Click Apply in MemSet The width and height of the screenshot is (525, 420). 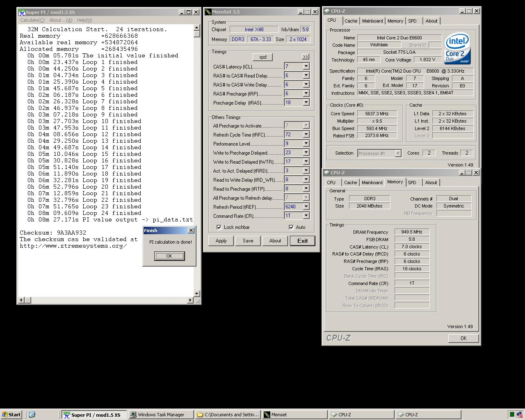click(x=221, y=241)
